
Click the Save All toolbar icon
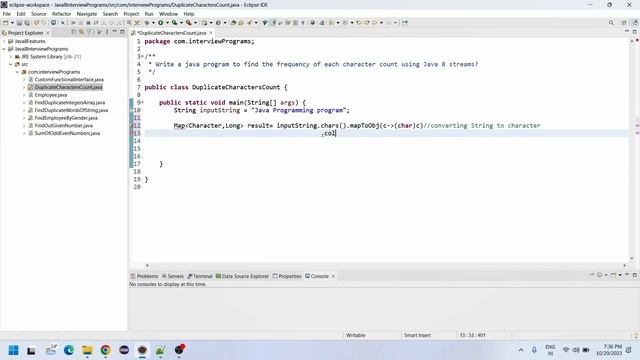(x=27, y=23)
